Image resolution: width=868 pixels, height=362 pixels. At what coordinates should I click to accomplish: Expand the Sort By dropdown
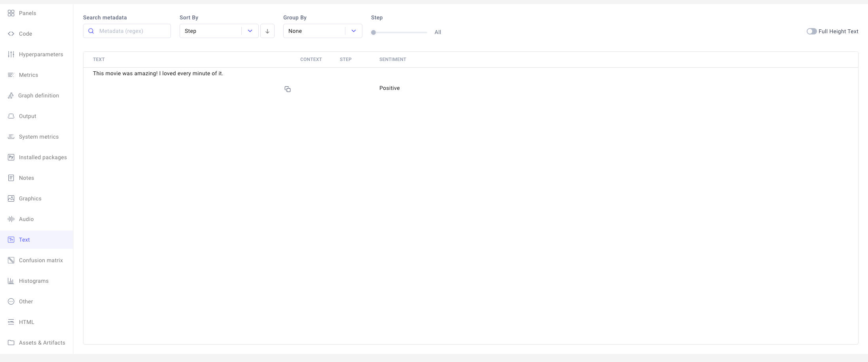(x=250, y=30)
